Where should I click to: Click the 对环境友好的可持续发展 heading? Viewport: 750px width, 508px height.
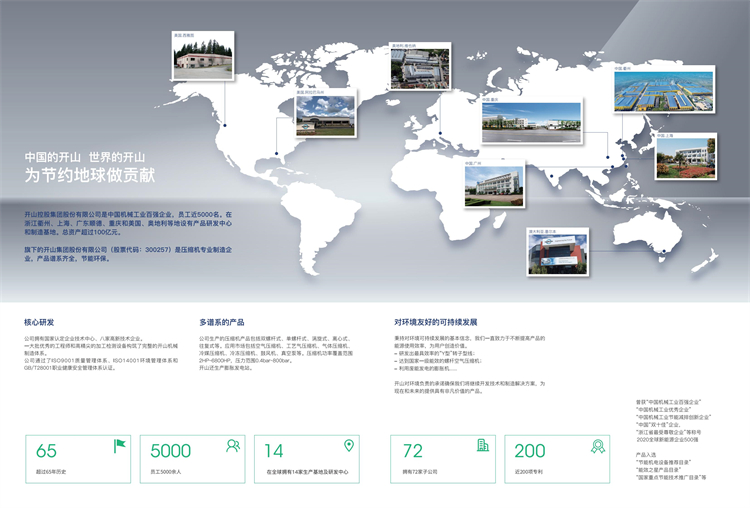click(x=436, y=323)
